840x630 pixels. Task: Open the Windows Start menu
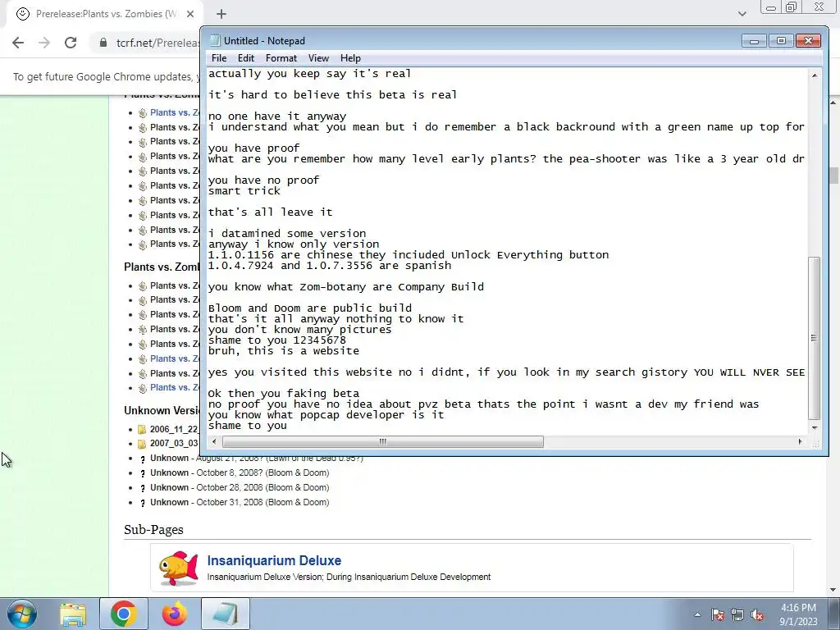point(22,614)
